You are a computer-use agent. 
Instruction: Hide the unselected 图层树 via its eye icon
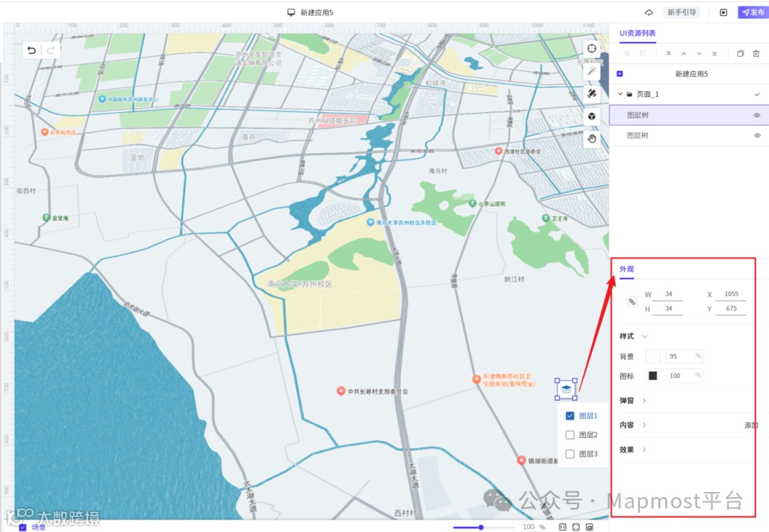pos(757,135)
